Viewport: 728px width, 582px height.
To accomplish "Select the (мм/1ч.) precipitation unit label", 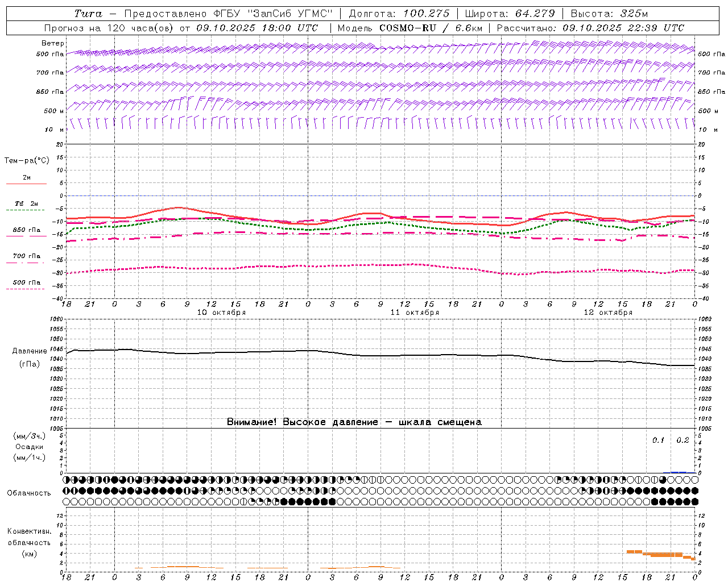I will click(29, 458).
